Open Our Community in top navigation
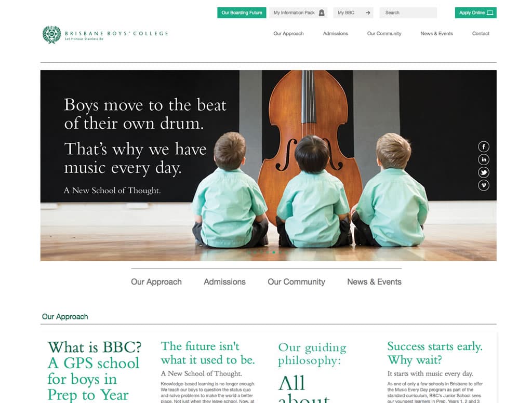 (384, 34)
